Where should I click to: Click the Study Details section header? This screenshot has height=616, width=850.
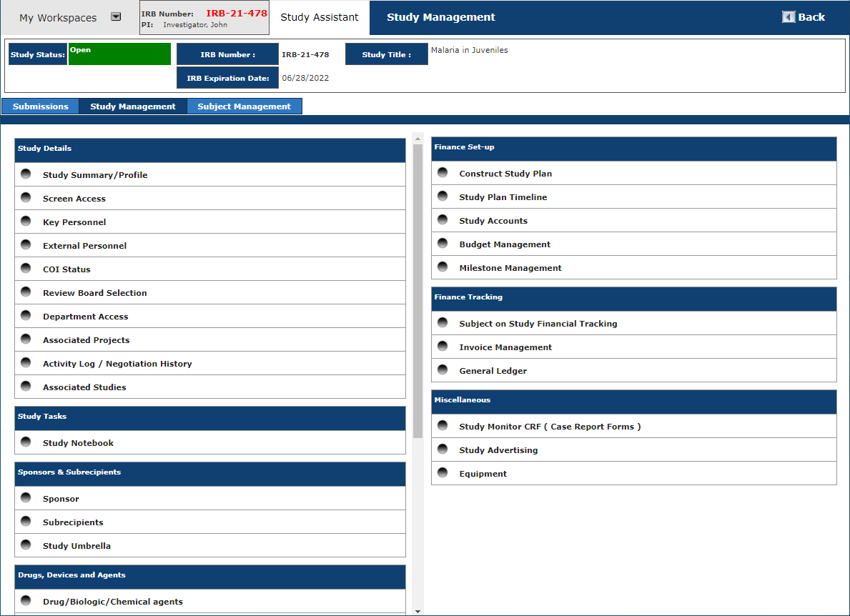(x=209, y=150)
